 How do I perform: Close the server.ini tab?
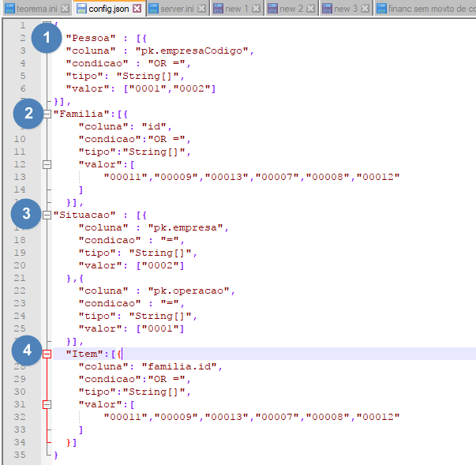[x=201, y=9]
